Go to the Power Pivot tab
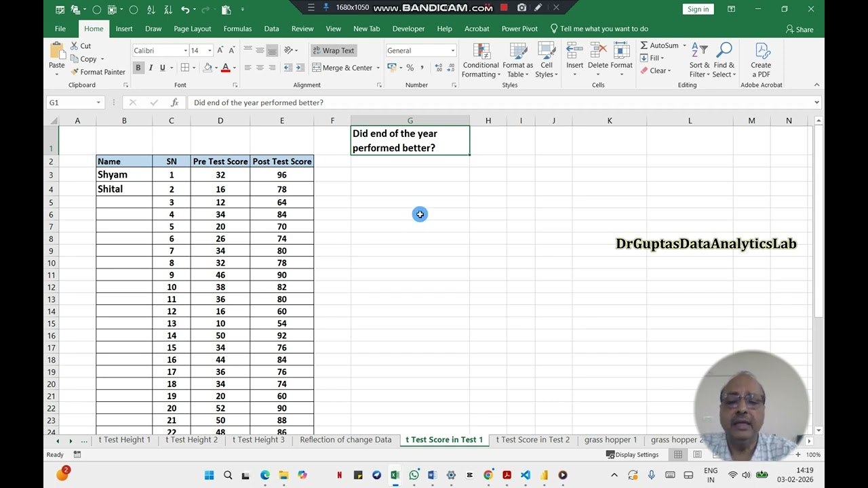The width and height of the screenshot is (868, 488). tap(519, 28)
